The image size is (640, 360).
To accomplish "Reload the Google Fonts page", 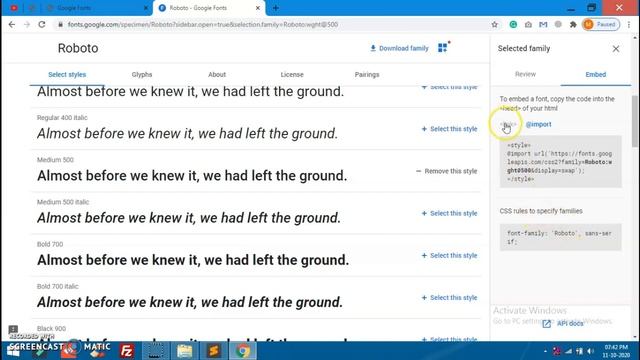I will tap(42, 24).
